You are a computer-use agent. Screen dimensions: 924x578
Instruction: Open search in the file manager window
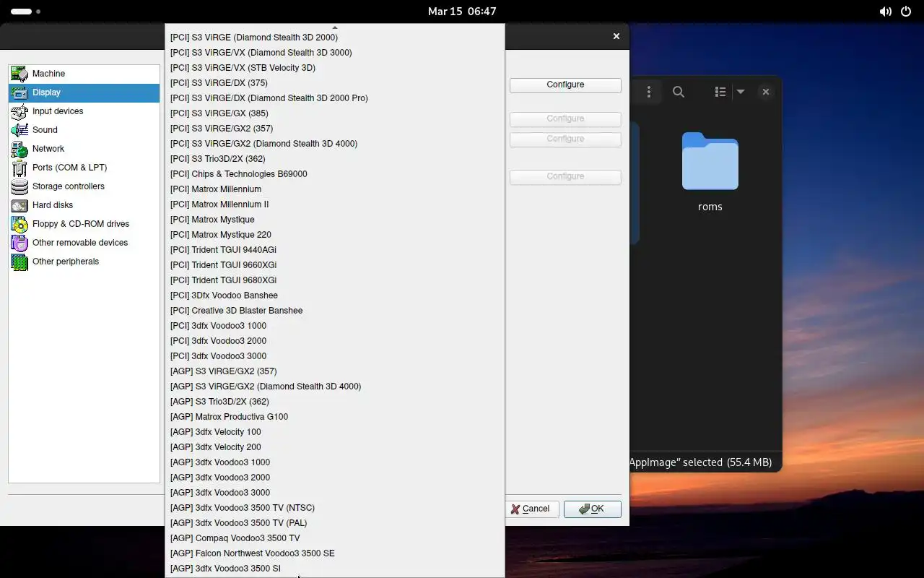679,92
